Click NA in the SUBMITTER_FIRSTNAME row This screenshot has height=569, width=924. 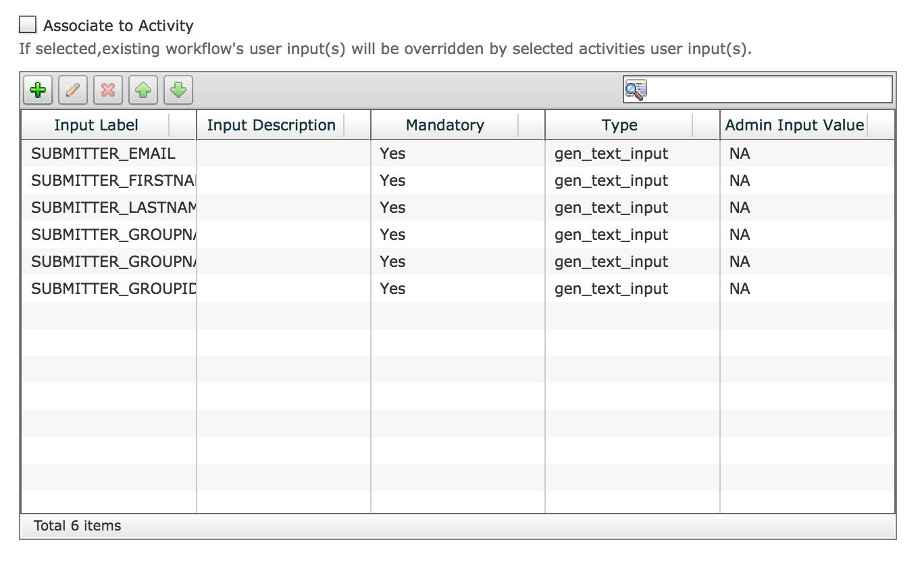point(740,180)
